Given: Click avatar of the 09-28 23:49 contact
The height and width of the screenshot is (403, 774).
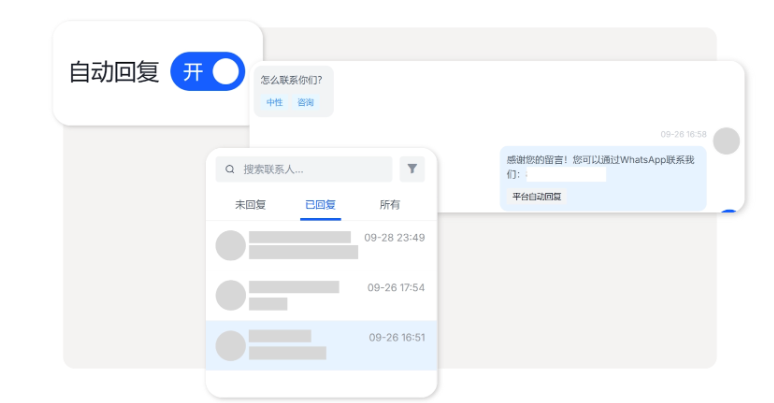Looking at the screenshot, I should coord(231,245).
